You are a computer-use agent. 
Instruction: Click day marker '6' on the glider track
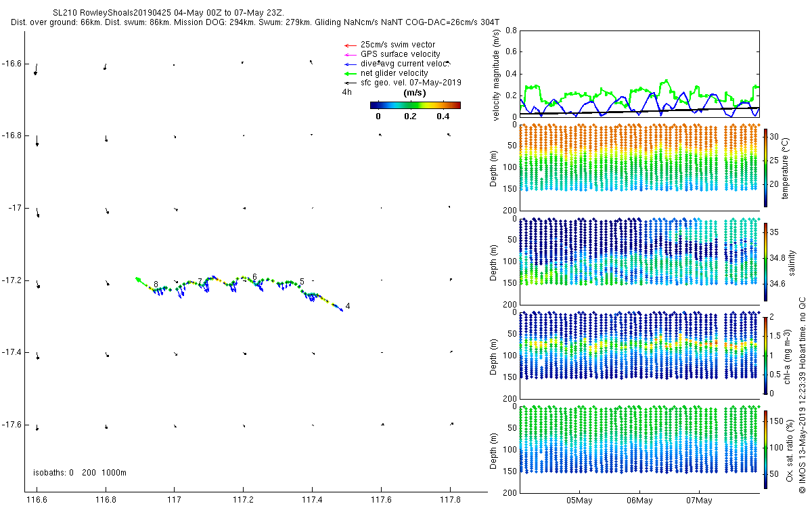(x=254, y=277)
